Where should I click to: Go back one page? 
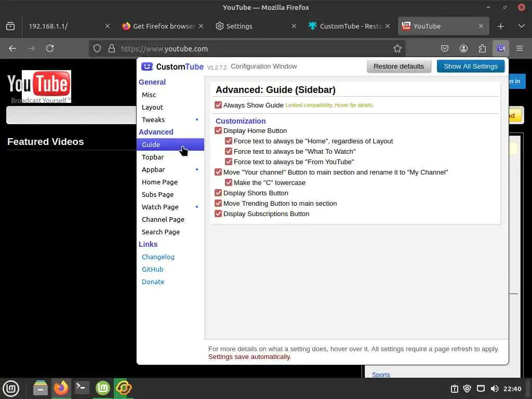[12, 48]
